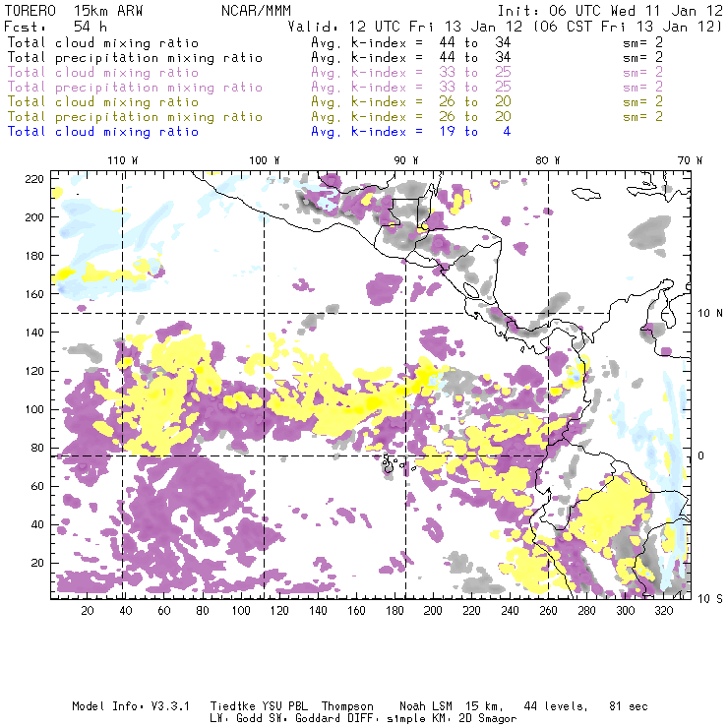The height and width of the screenshot is (728, 728).
Task: Select the "100" tick on the vertical axis
Action: point(34,409)
